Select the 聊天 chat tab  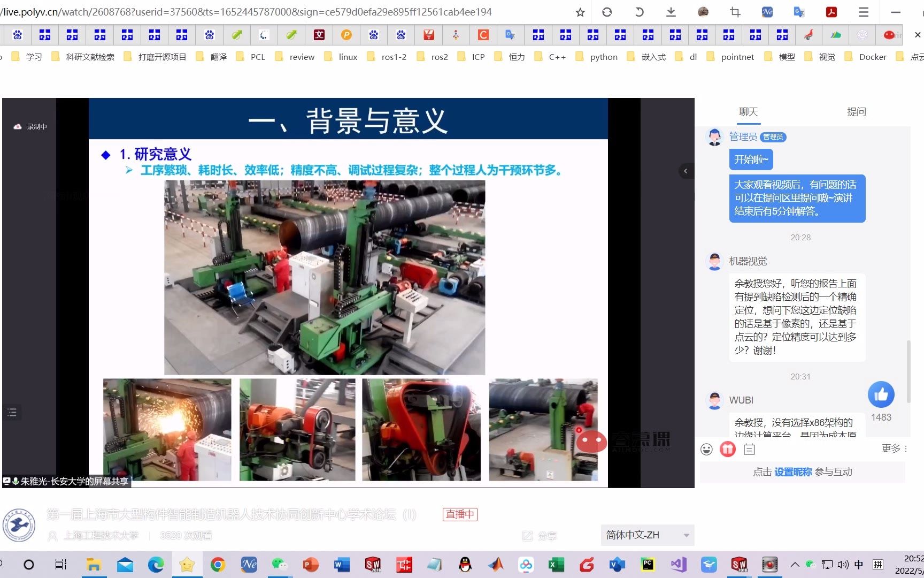click(x=748, y=111)
